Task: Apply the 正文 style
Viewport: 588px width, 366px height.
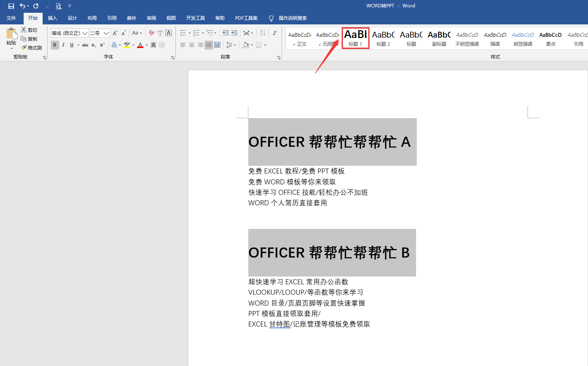Action: (x=300, y=38)
